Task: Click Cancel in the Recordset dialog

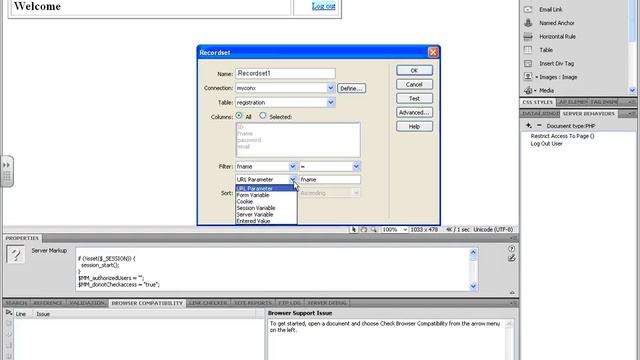Action: pos(414,84)
